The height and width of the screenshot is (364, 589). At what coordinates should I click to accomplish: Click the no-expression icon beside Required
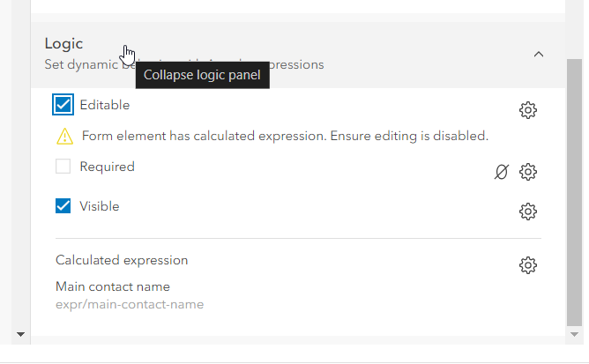502,172
